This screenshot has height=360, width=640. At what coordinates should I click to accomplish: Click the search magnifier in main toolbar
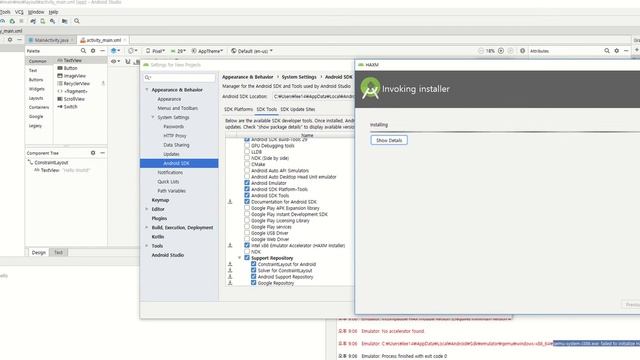pyautogui.click(x=77, y=21)
